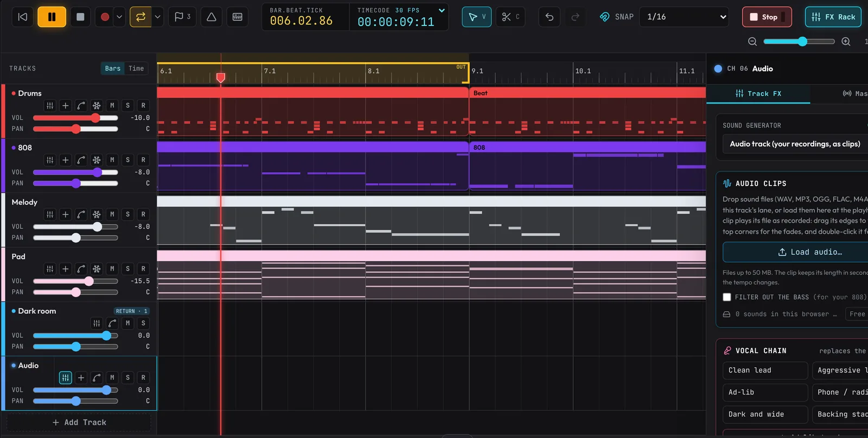Open loop options dropdown next to loop button
Screen dimensions: 868x438
pos(157,17)
